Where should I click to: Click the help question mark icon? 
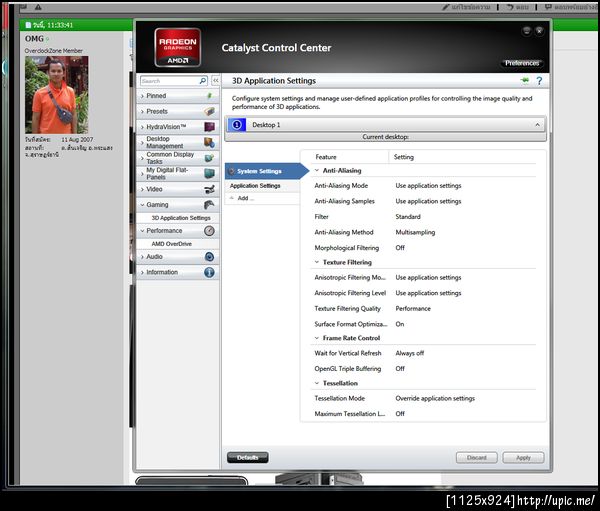[x=539, y=81]
